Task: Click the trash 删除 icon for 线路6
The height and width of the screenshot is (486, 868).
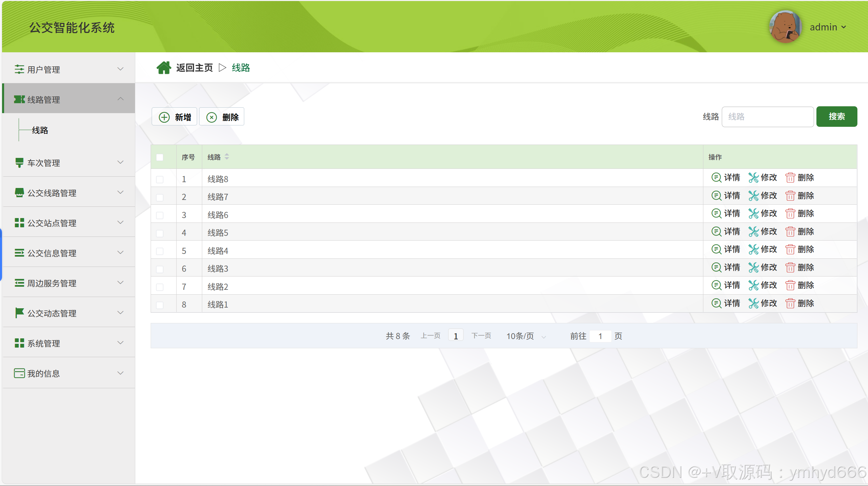Action: [x=790, y=214]
